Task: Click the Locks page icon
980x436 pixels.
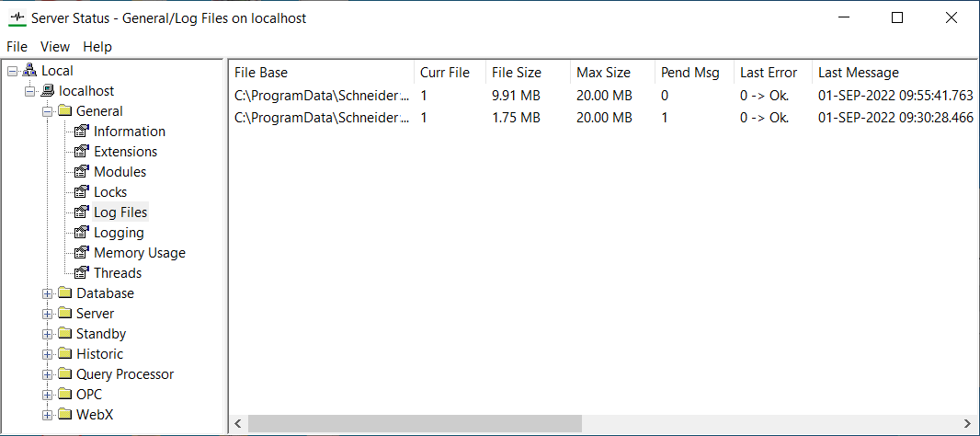Action: pyautogui.click(x=81, y=192)
